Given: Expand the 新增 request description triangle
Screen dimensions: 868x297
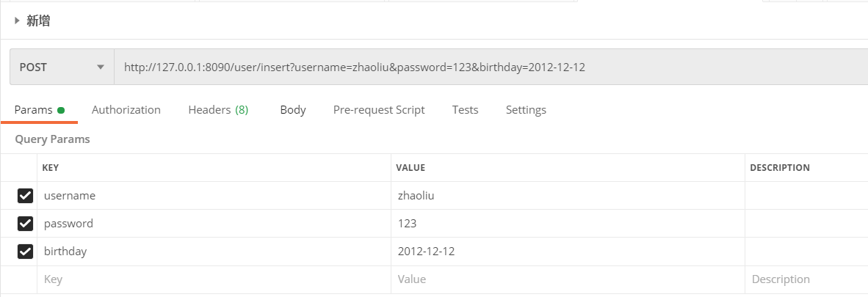Looking at the screenshot, I should click(17, 21).
